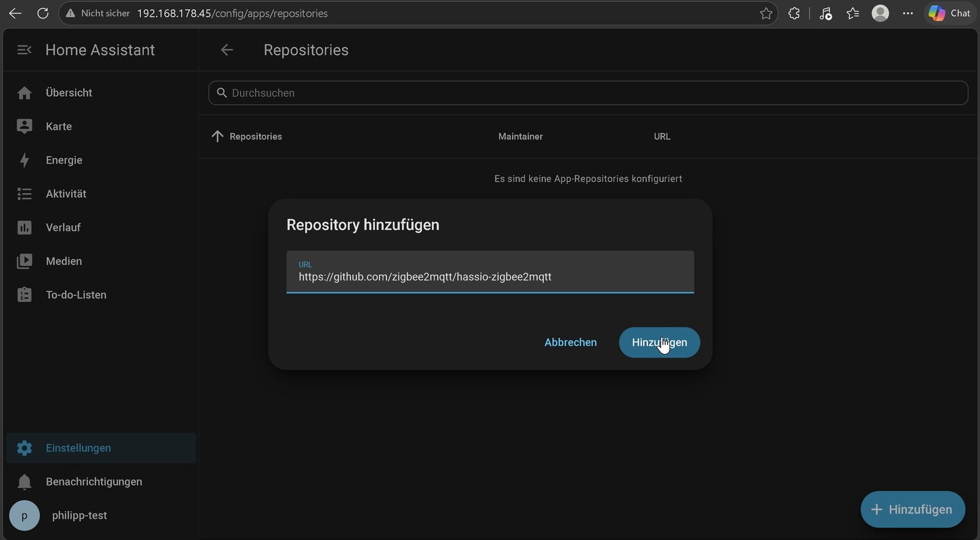Open browser extensions puzzle icon
980x540 pixels.
[x=794, y=13]
